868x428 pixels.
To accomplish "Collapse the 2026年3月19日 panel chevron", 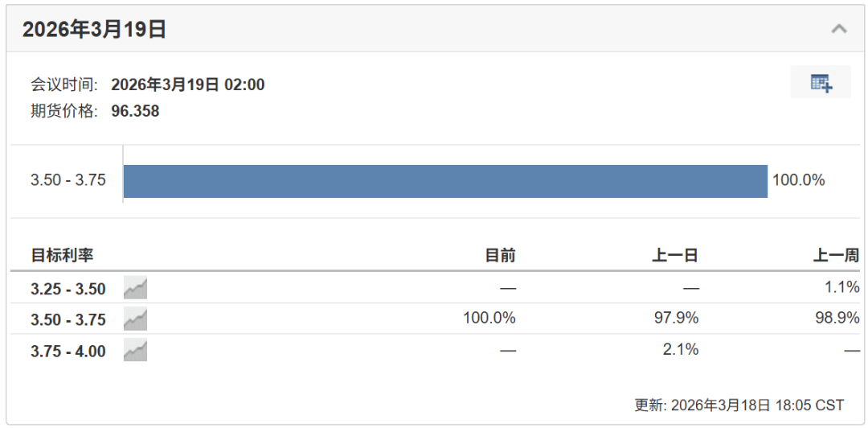I will click(x=839, y=29).
